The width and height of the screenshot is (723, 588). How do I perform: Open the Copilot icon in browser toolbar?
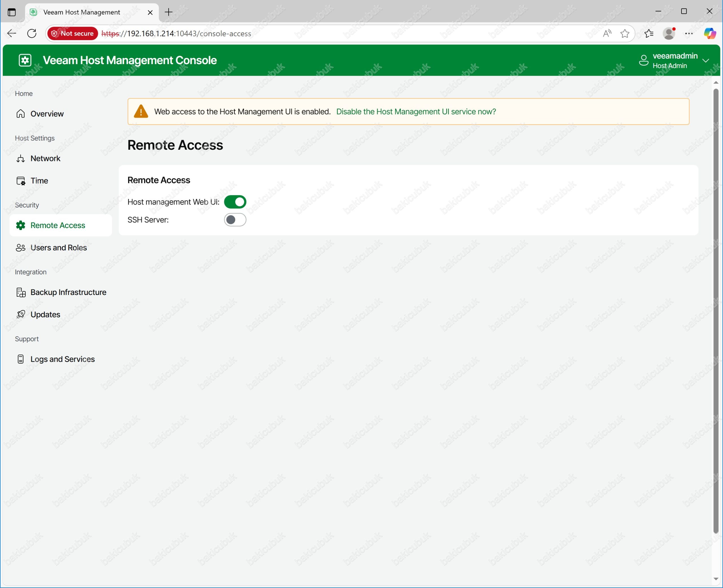click(710, 33)
